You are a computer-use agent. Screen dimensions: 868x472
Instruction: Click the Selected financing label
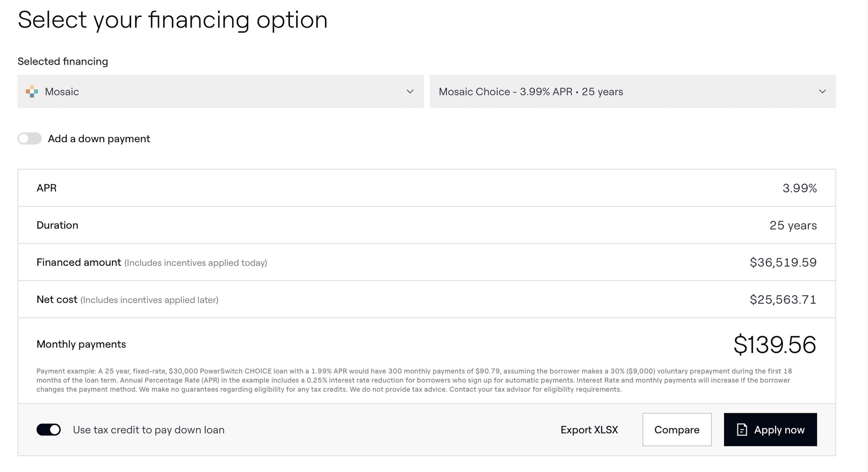coord(63,61)
